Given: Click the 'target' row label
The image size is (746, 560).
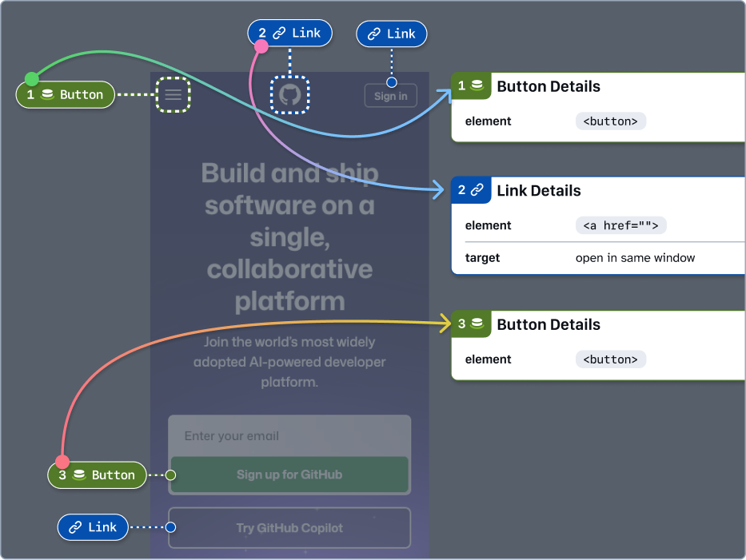Looking at the screenshot, I should 482,258.
